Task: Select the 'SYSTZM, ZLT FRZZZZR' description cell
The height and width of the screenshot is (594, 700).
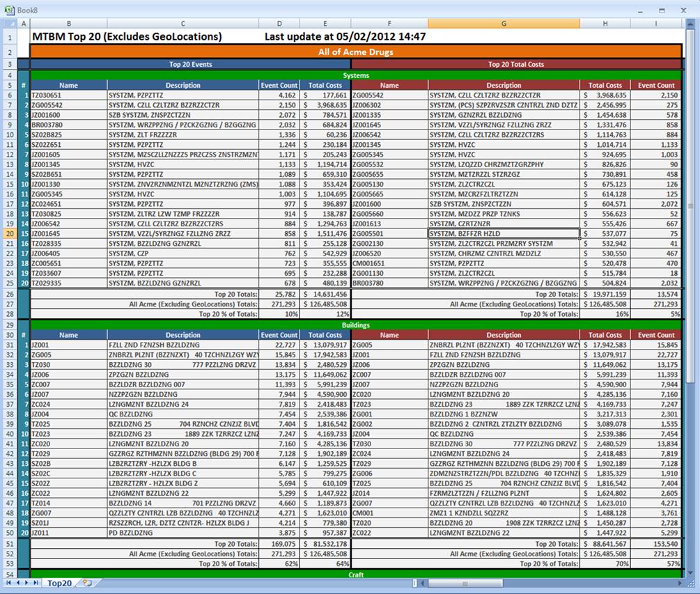Action: (x=183, y=135)
